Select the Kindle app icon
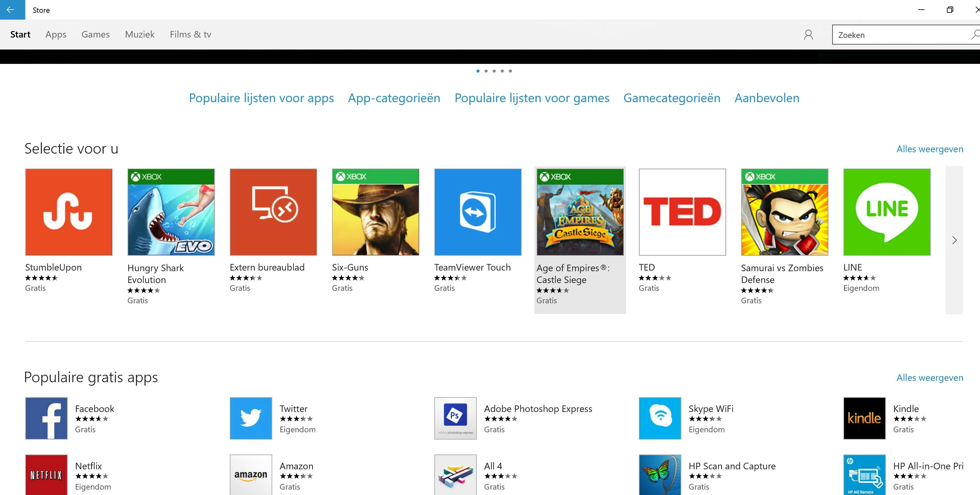 click(x=864, y=418)
